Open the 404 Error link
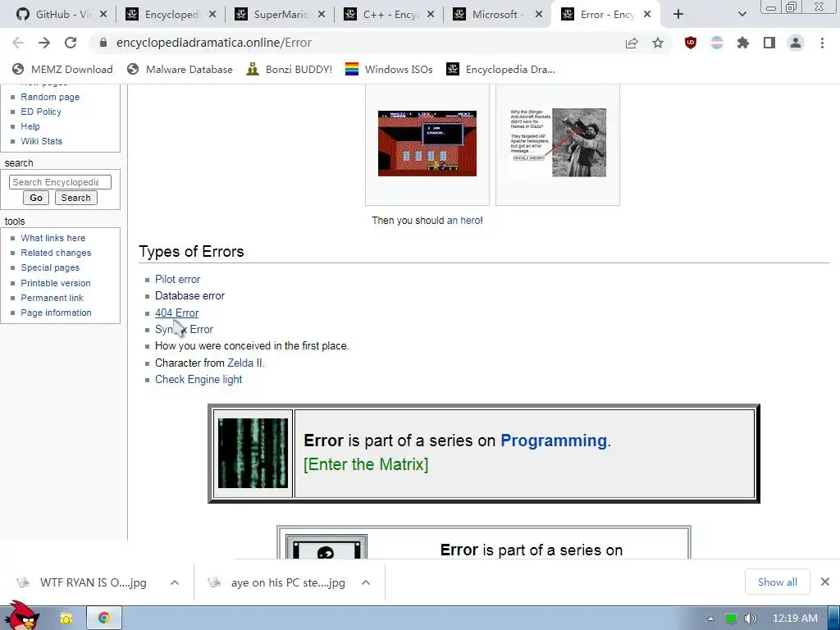The image size is (840, 630). tap(177, 313)
